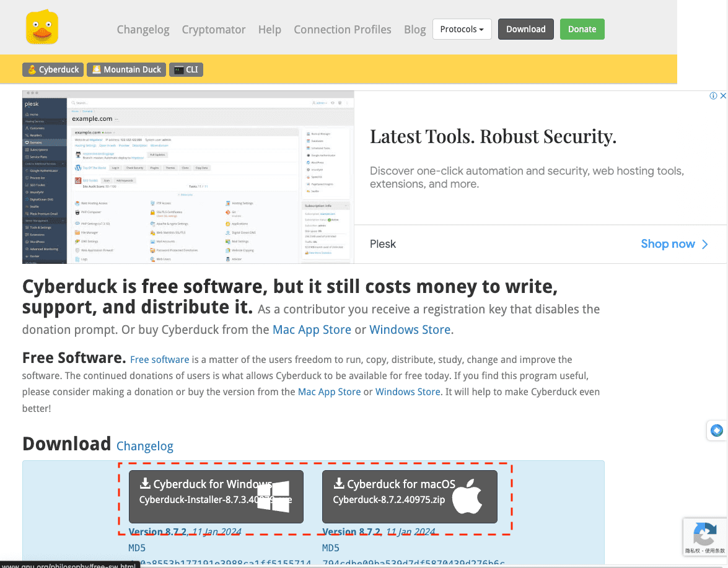This screenshot has width=728, height=568.
Task: Open the Mac App Store link in heading paragraph
Action: 312,330
